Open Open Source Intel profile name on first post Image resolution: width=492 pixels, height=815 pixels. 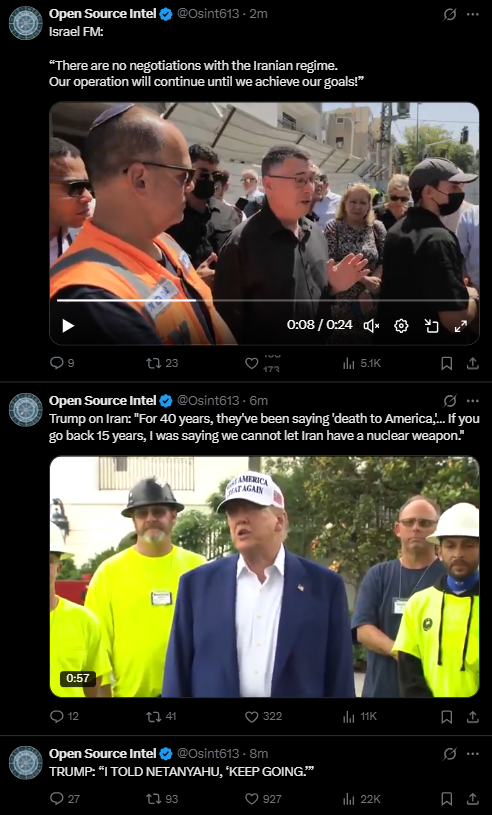102,14
